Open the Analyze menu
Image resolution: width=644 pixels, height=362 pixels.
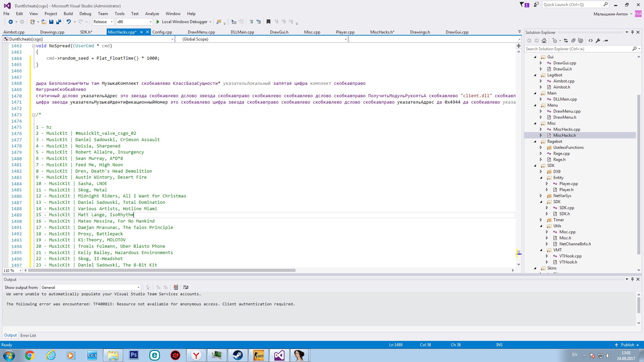pyautogui.click(x=152, y=14)
